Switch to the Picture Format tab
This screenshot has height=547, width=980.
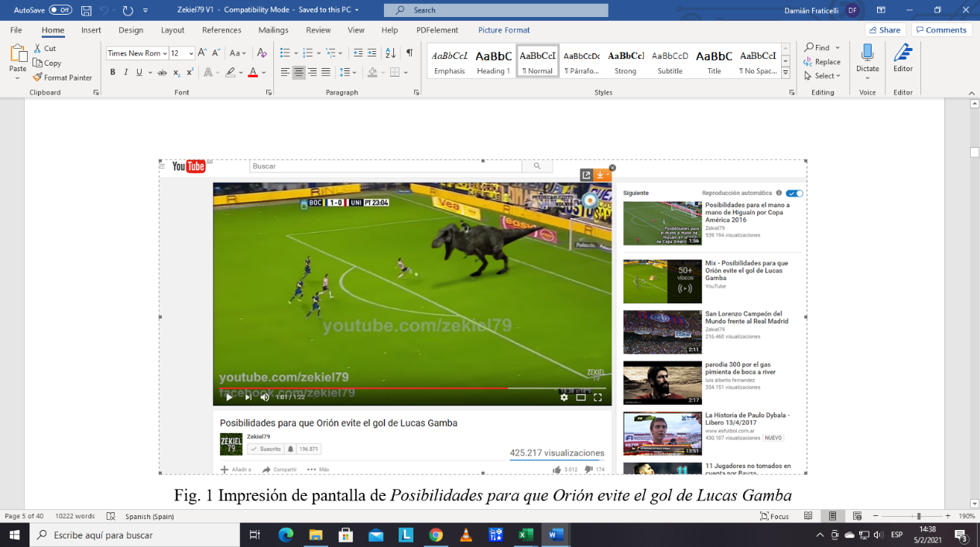(x=504, y=30)
